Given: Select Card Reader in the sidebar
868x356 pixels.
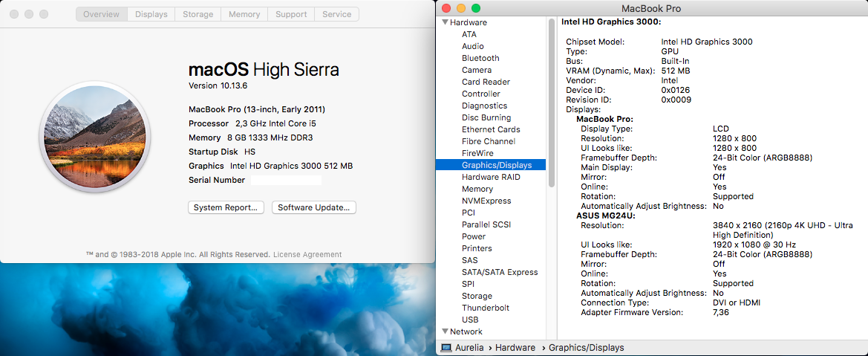Looking at the screenshot, I should [486, 82].
